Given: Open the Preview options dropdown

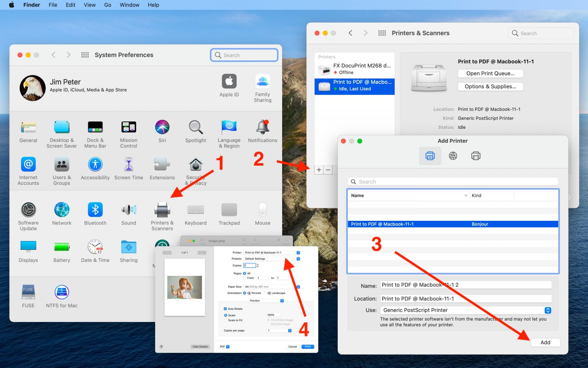Looking at the screenshot, I should coord(266,301).
